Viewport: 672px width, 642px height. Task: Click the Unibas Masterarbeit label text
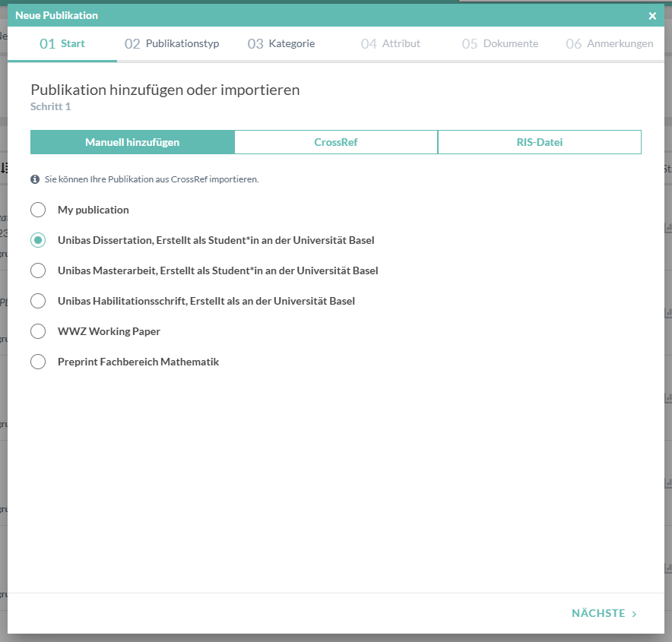pos(217,270)
